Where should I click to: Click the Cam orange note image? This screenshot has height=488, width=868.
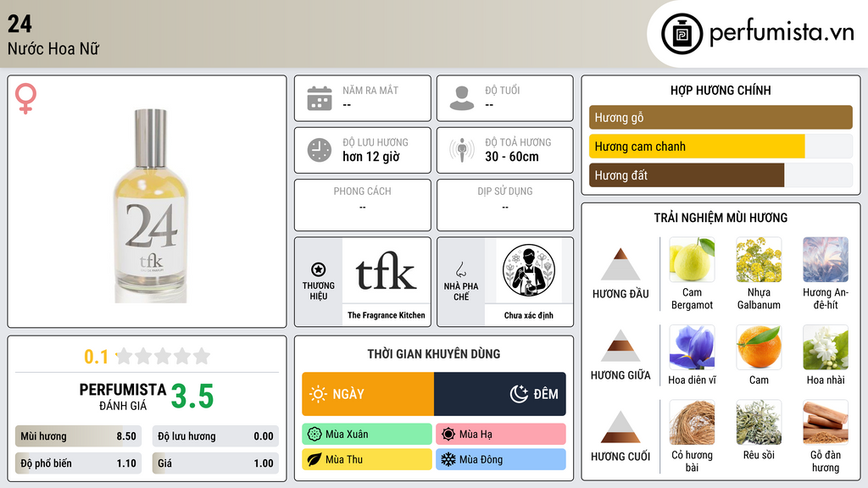(x=759, y=347)
